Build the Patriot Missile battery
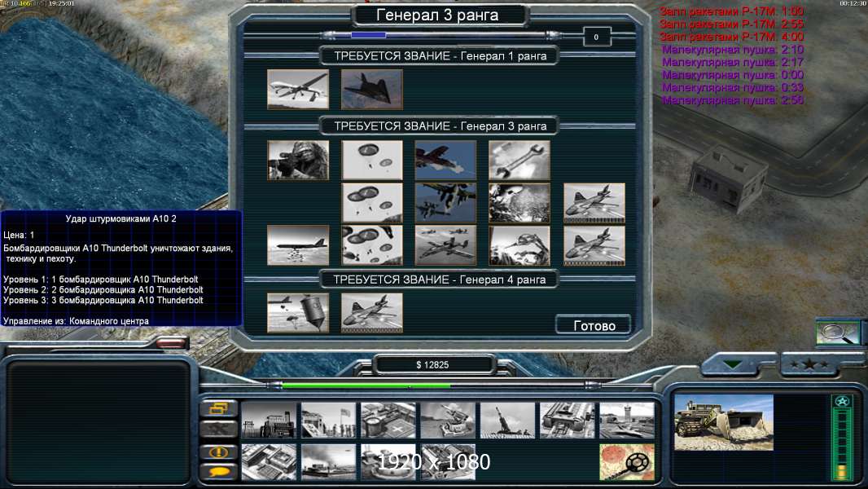868x489 pixels. click(448, 421)
